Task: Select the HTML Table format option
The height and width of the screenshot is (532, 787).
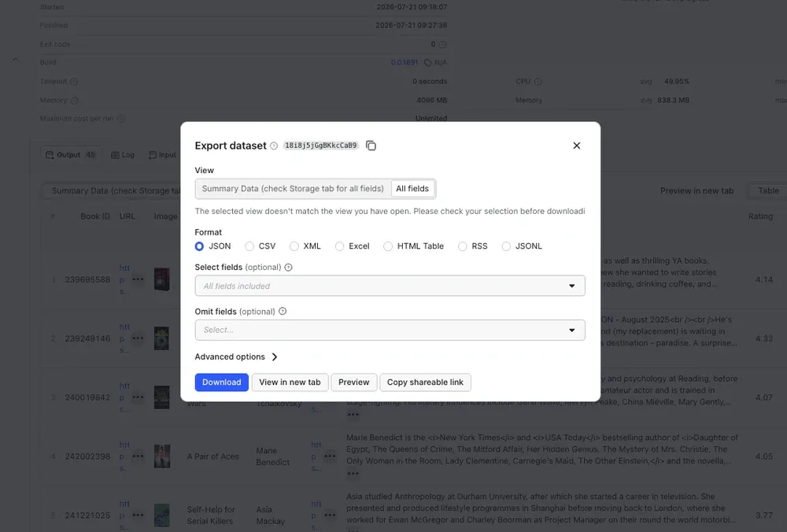Action: 388,246
